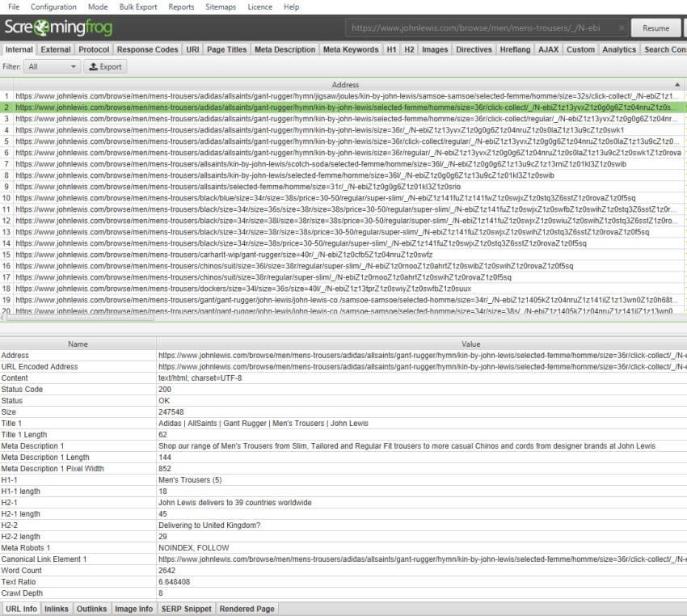Click the H1-1 value Men's Trousers (5)
This screenshot has width=687, height=616.
190,479
